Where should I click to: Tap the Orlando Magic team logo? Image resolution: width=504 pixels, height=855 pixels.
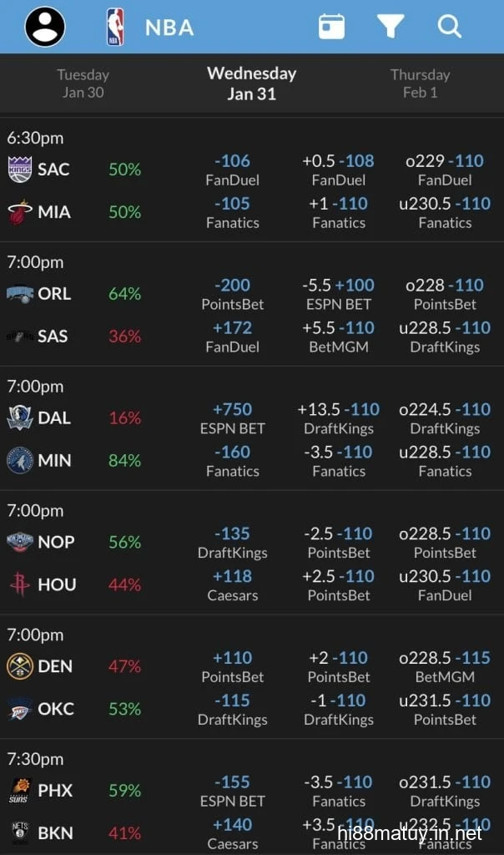point(19,294)
